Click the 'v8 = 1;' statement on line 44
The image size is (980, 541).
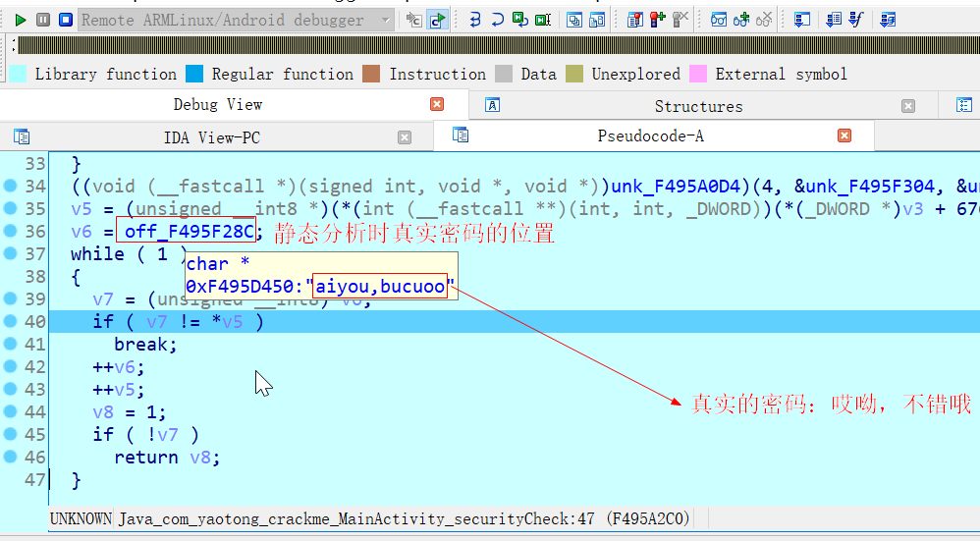click(130, 412)
